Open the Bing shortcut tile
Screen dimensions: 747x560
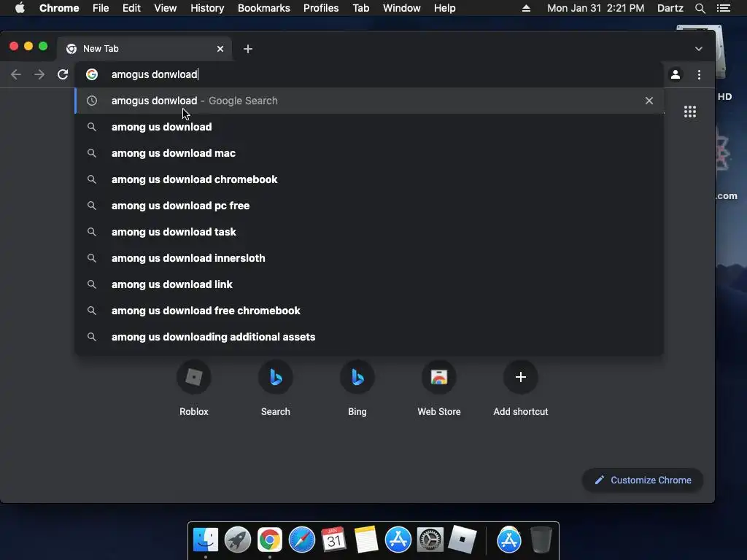[x=357, y=389]
